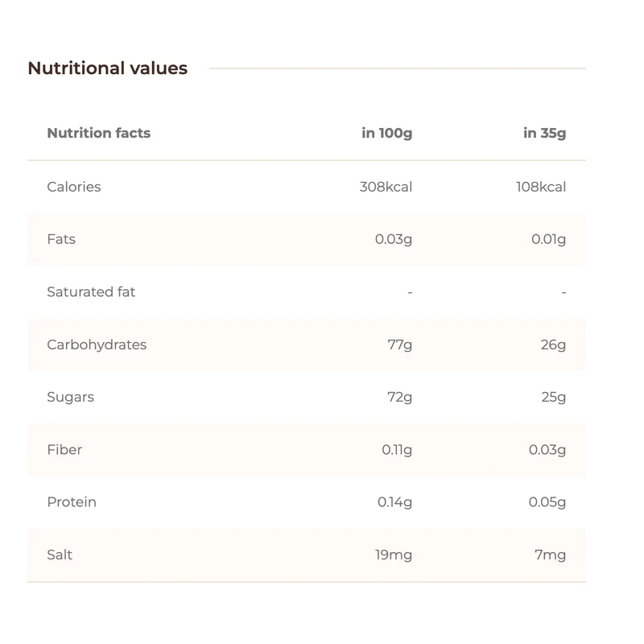Click the 108kcal value
Screen dimensions: 644x644
coord(541,187)
